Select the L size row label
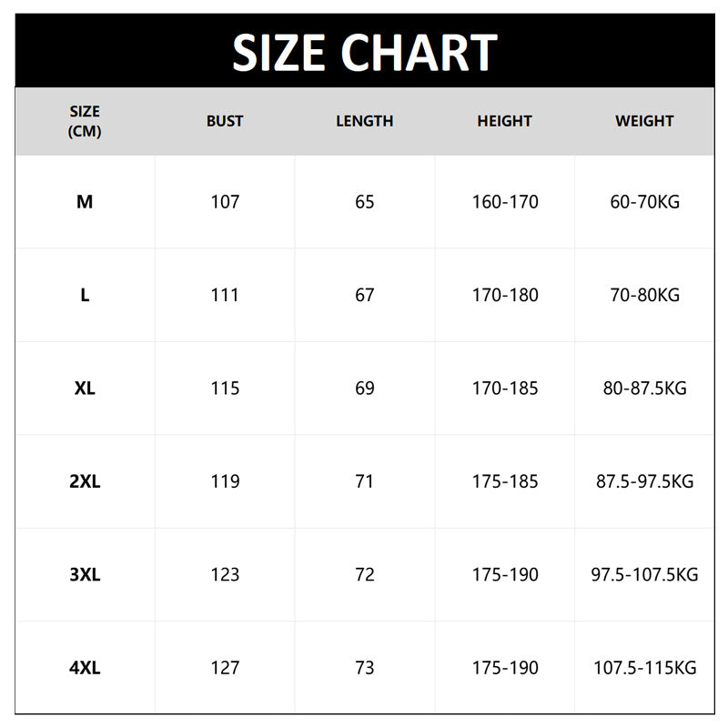Screen dimensions: 728x728 85,295
